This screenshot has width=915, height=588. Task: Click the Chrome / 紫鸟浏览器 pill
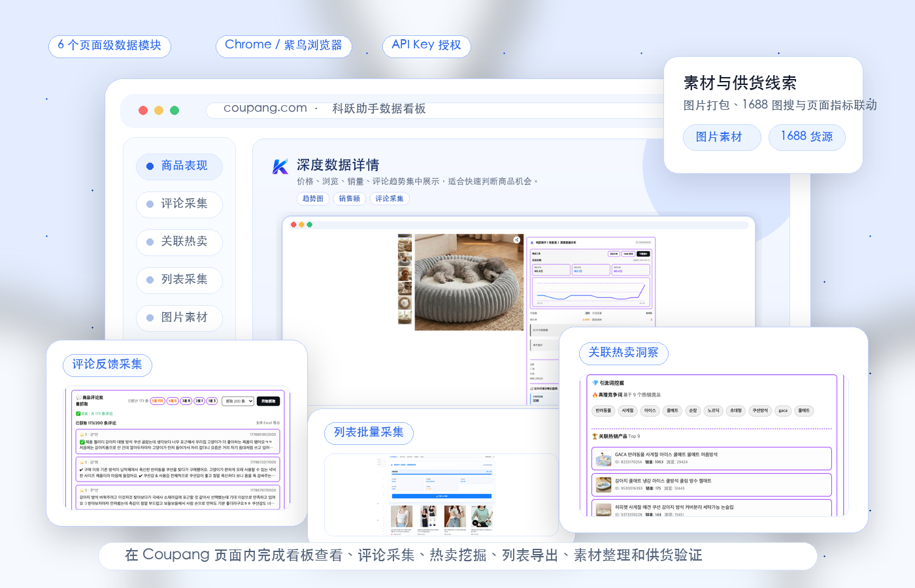pyautogui.click(x=284, y=46)
